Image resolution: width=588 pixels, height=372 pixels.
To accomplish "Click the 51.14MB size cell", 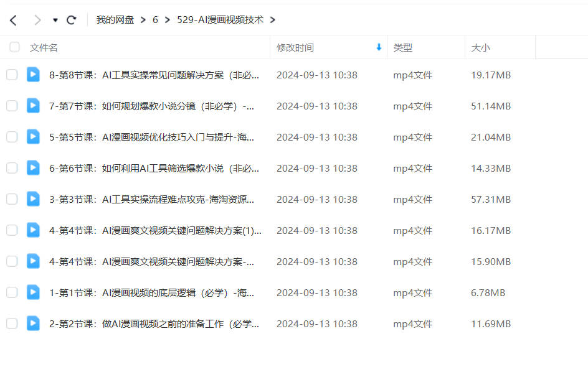I will (x=491, y=106).
